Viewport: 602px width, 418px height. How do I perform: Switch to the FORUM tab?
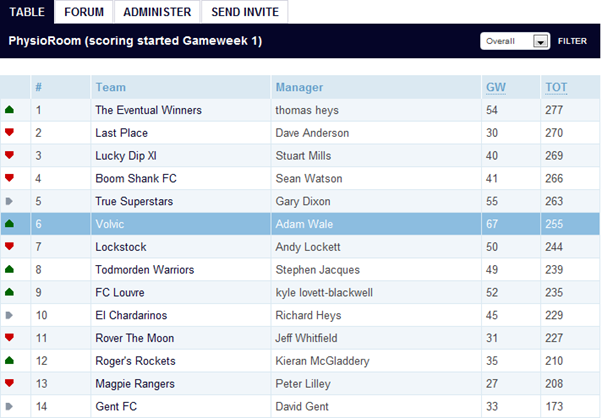[x=84, y=12]
